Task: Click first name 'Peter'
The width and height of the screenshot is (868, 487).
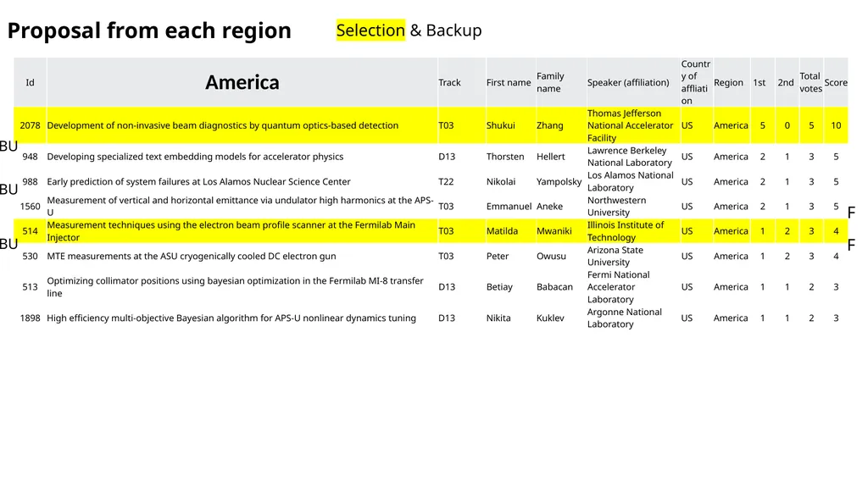Action: (x=497, y=257)
